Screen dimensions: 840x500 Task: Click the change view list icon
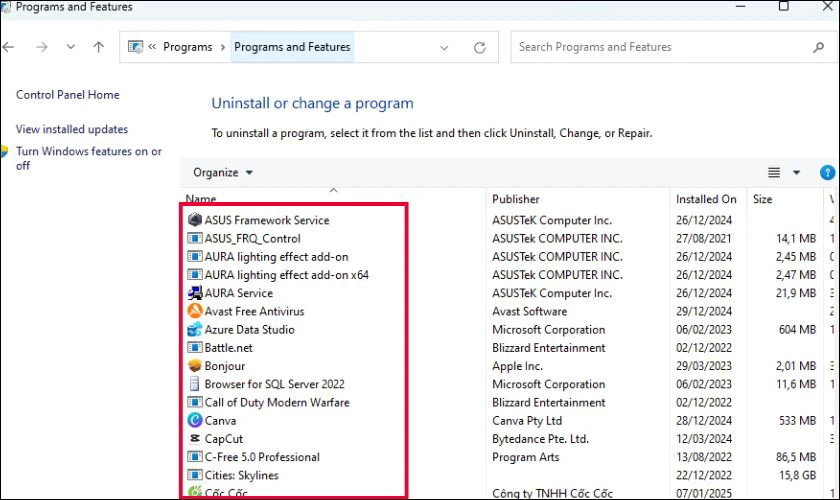click(774, 172)
